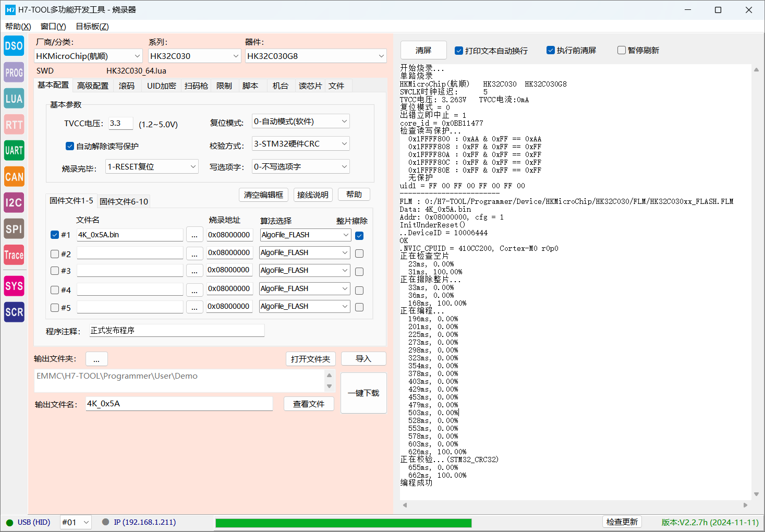The height and width of the screenshot is (532, 765).
Task: Select the PROG programmer sidebar icon
Action: click(x=14, y=72)
